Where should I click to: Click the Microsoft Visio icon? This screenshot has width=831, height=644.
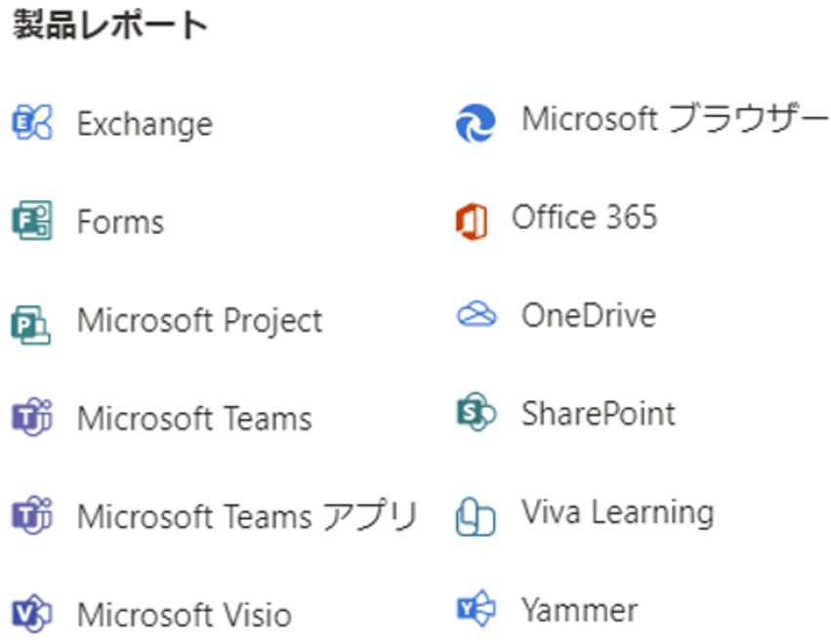(32, 613)
